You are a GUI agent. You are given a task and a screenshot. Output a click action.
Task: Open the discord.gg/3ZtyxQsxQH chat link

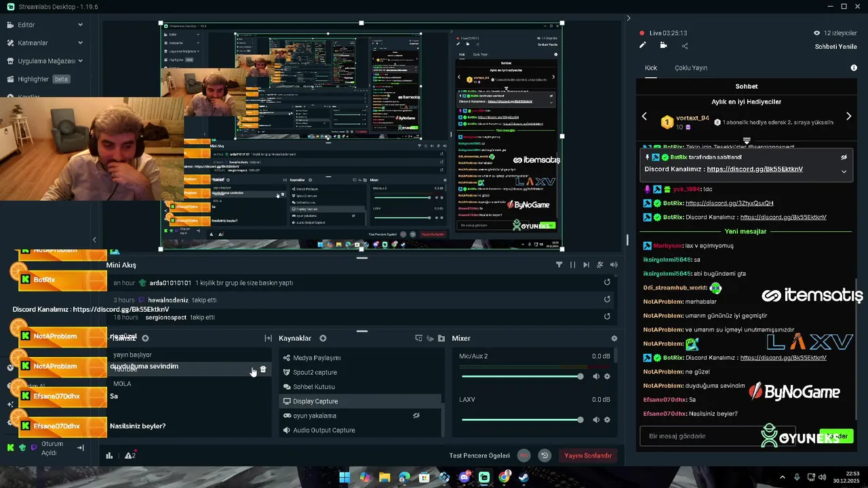(x=730, y=203)
